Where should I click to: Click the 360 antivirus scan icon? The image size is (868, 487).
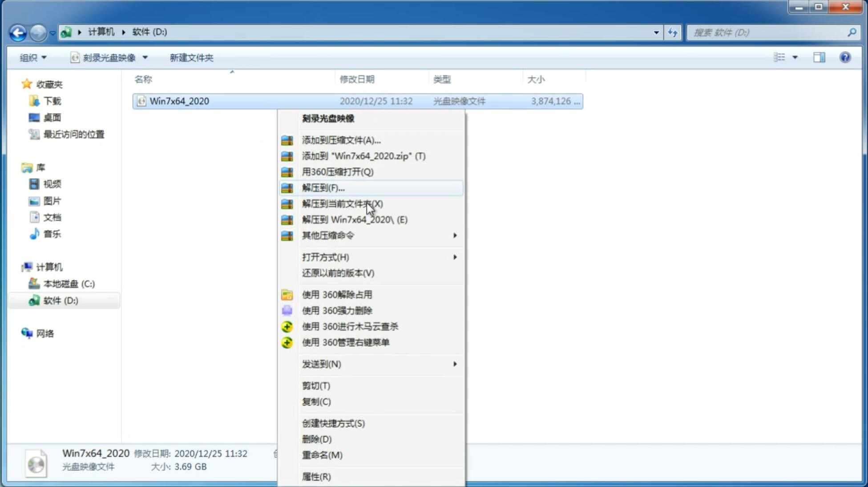pos(287,326)
